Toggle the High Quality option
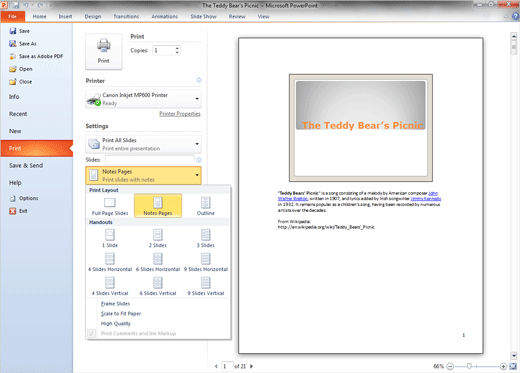Image resolution: width=520 pixels, height=373 pixels. point(116,324)
